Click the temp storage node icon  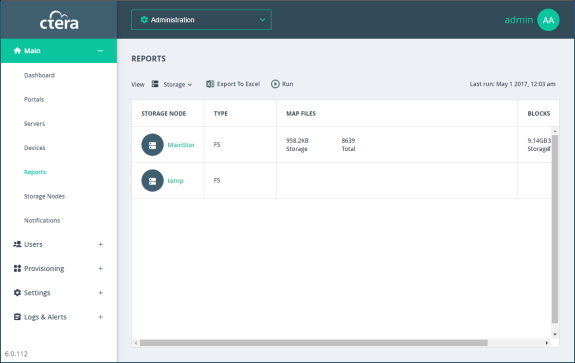152,180
